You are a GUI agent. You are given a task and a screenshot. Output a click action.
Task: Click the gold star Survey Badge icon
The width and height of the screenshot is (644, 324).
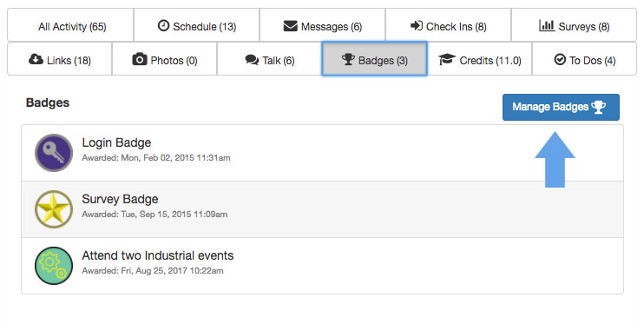pos(54,209)
